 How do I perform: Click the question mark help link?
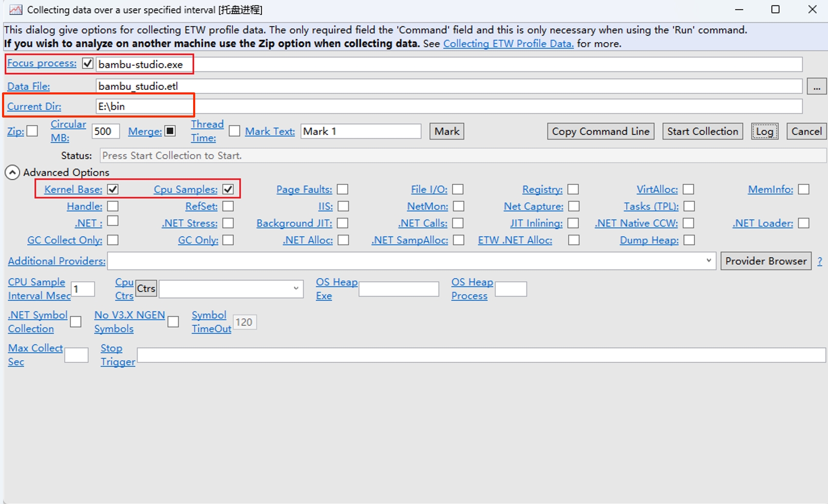[820, 261]
